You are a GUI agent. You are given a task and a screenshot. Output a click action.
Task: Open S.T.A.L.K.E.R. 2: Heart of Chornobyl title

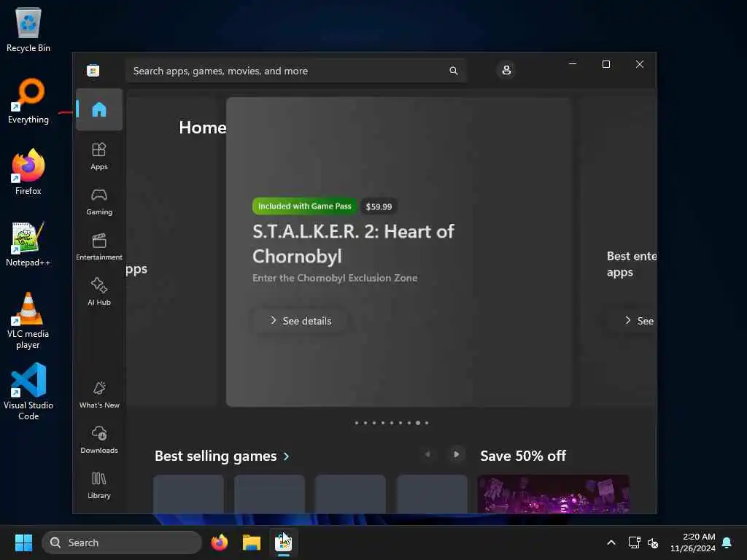353,244
